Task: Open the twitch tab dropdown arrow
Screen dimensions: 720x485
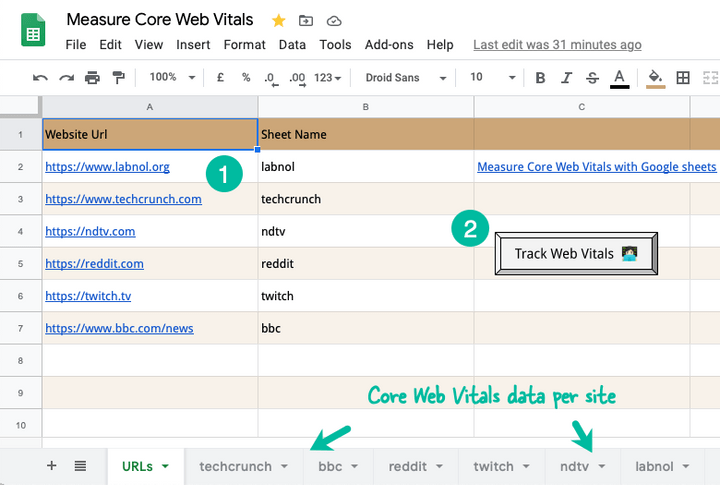Action: (526, 466)
